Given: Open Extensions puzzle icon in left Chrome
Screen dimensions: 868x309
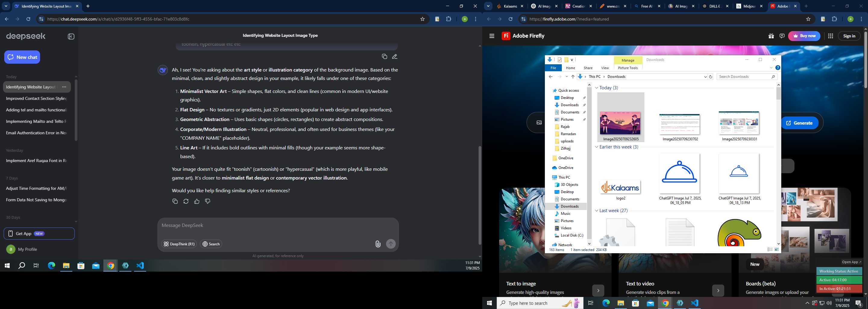Looking at the screenshot, I should pos(448,19).
